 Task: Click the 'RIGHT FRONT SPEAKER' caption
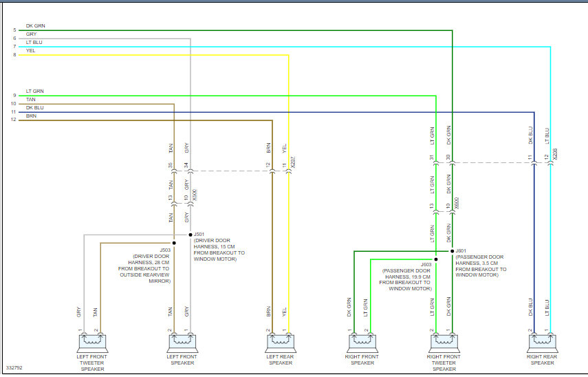[362, 360]
